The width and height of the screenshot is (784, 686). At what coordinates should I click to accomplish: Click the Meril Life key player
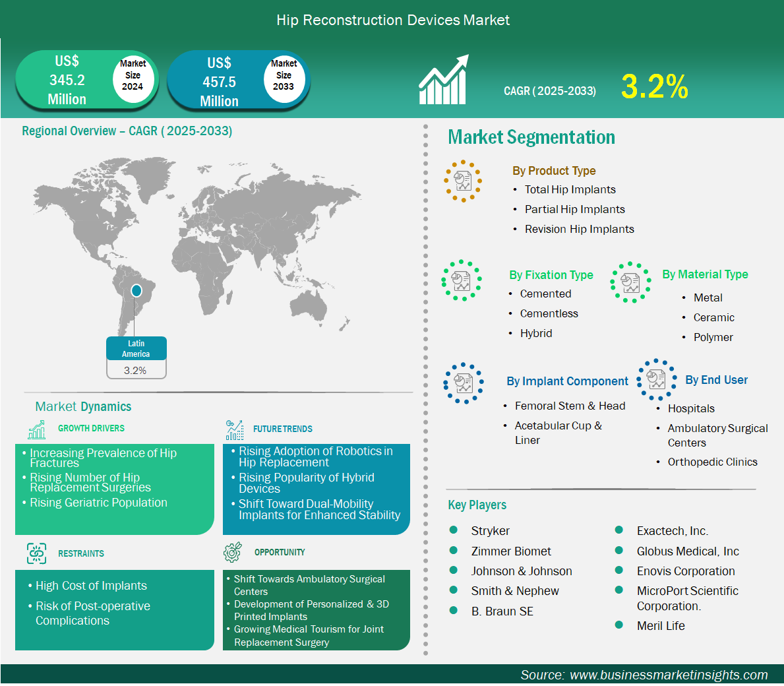[660, 626]
